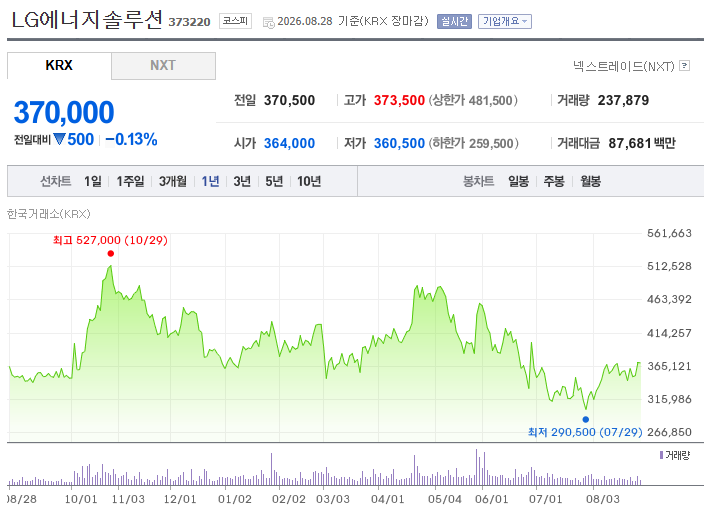This screenshot has height=514, width=704.
Task: Click the 시가 value 364,000
Action: click(x=289, y=143)
